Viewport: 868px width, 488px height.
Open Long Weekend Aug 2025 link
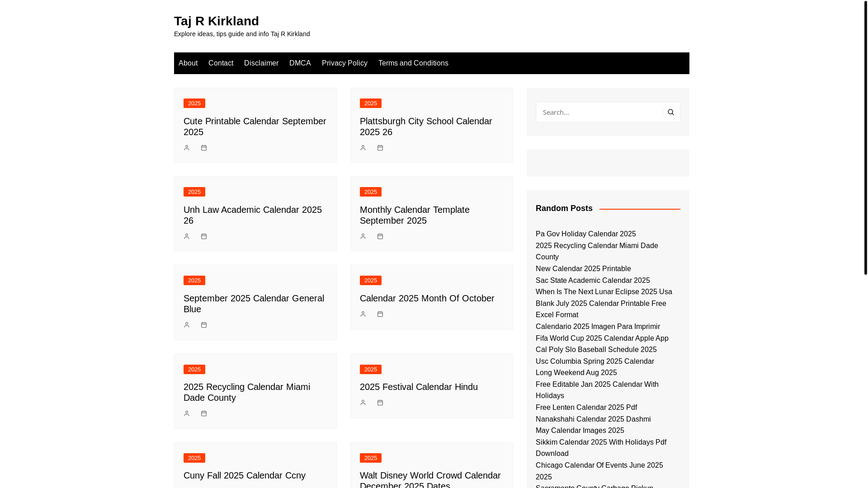tap(576, 373)
